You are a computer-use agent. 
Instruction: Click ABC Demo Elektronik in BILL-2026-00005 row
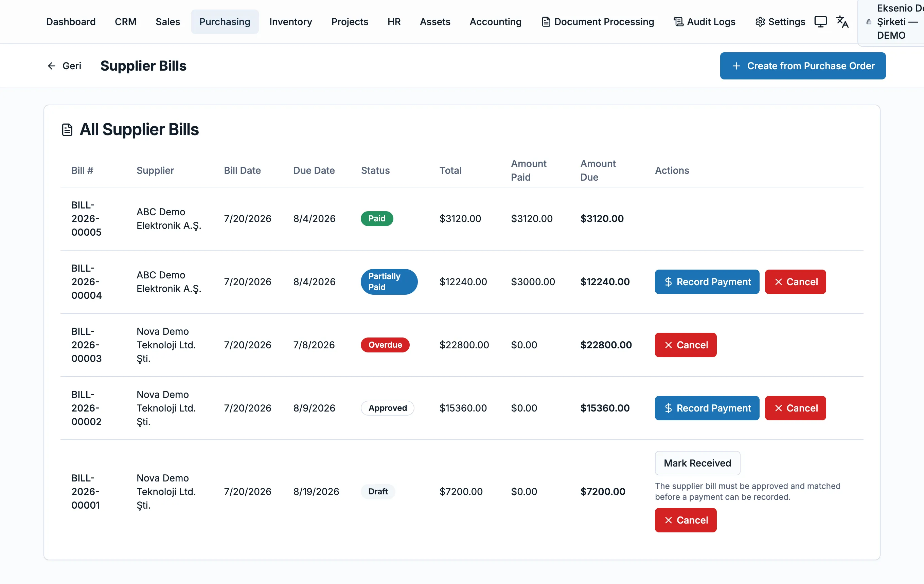[x=169, y=219]
